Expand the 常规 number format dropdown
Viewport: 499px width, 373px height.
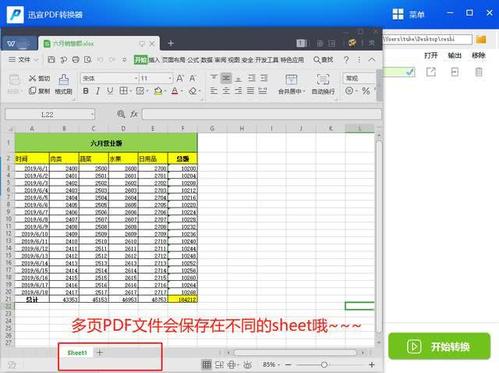(360, 78)
